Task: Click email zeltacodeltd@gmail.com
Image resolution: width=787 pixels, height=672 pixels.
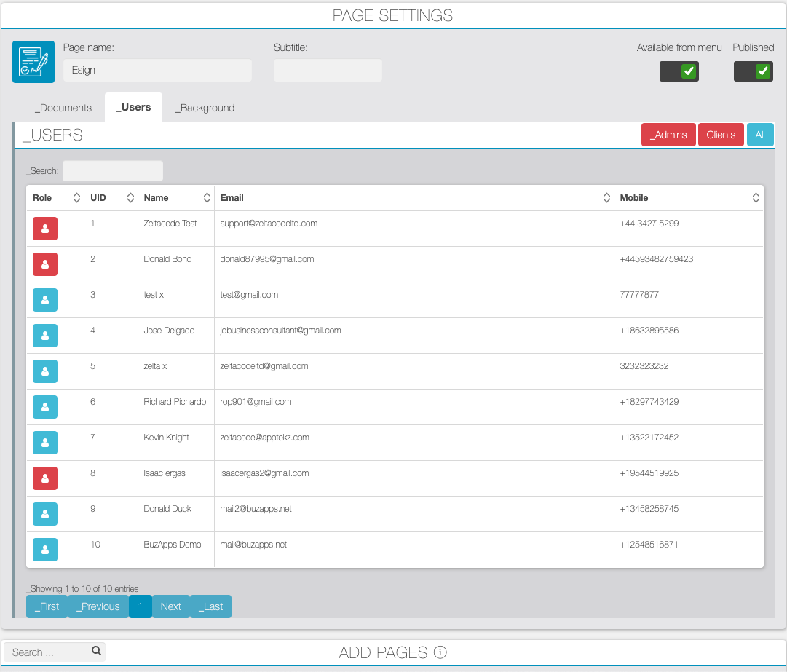Action: (264, 366)
